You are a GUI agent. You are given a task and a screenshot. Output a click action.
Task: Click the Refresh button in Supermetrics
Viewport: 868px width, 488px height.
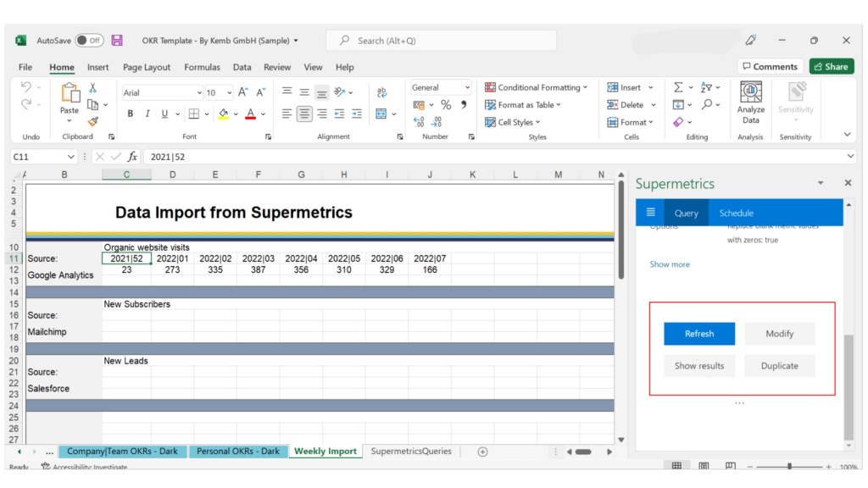pos(699,334)
